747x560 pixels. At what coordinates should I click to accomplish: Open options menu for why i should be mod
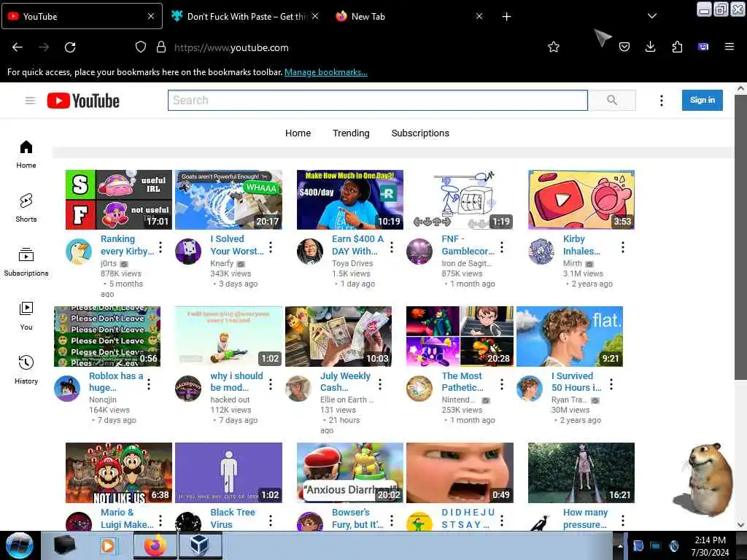270,384
